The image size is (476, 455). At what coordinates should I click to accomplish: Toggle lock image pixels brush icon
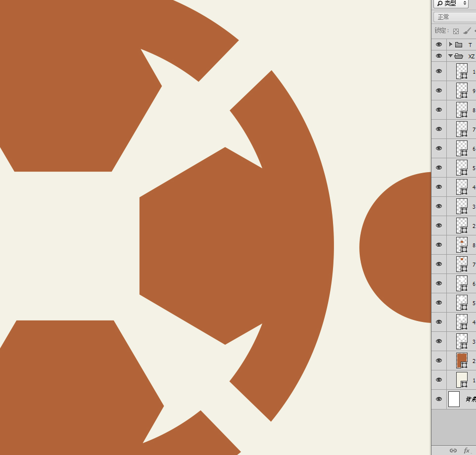point(467,31)
